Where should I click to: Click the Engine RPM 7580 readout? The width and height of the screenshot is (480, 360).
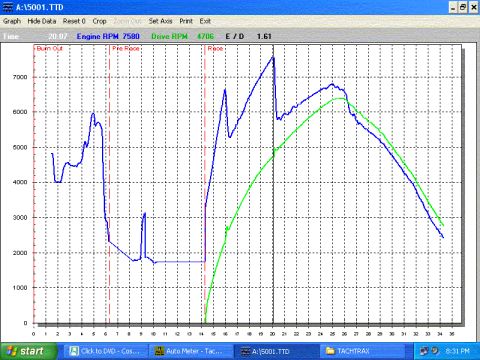(108, 36)
